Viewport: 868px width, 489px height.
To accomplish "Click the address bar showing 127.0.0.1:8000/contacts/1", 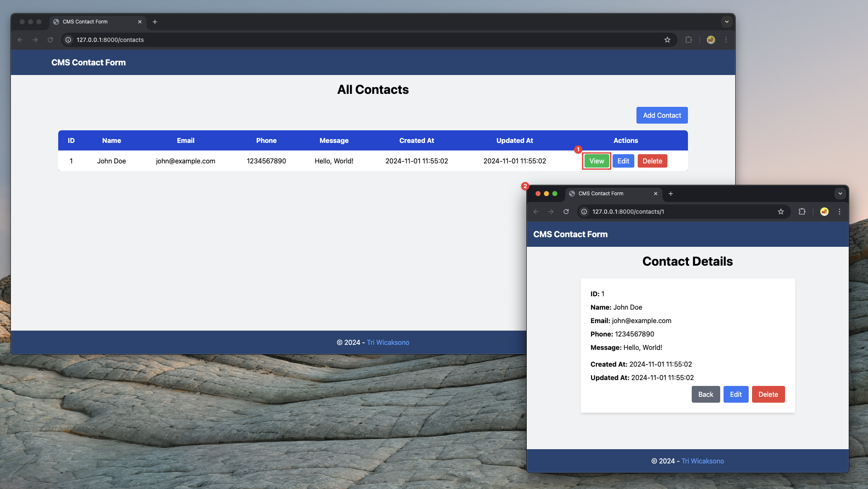I will pos(678,212).
